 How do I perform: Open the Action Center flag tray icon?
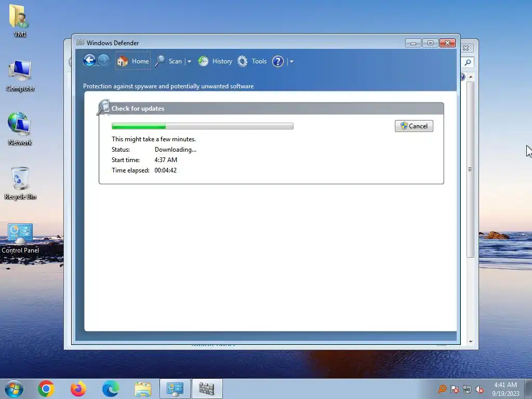pos(455,389)
